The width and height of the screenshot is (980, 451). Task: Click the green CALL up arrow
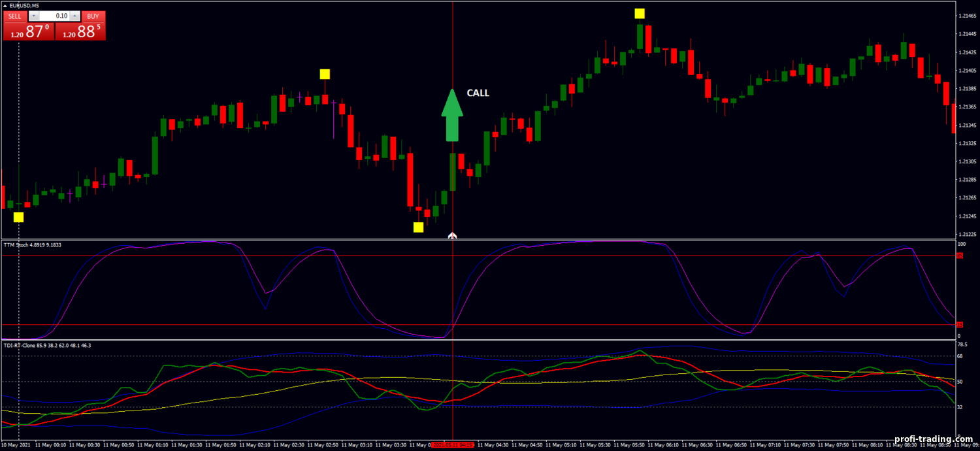click(451, 116)
